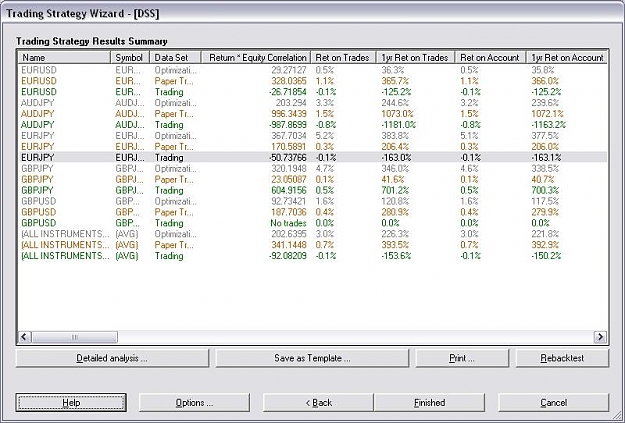This screenshot has width=625, height=423.
Task: Sort by 1yr Ret on Account header
Action: pyautogui.click(x=567, y=57)
